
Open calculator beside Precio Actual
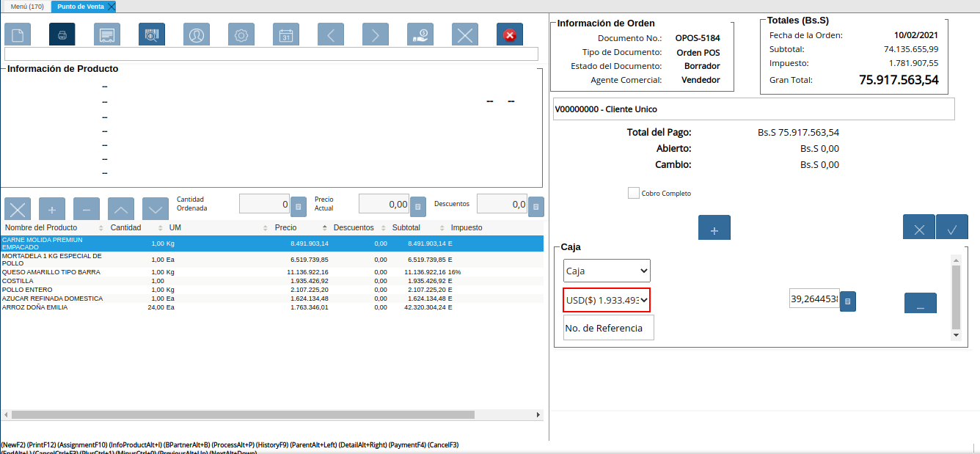coord(418,208)
